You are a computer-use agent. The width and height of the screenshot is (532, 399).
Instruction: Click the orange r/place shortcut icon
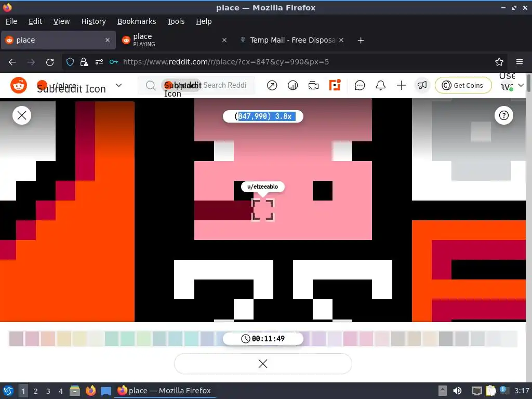[335, 85]
